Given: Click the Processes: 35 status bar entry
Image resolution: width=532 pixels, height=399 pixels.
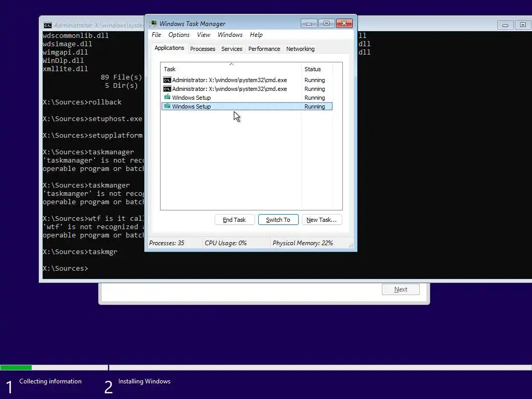Looking at the screenshot, I should 167,243.
